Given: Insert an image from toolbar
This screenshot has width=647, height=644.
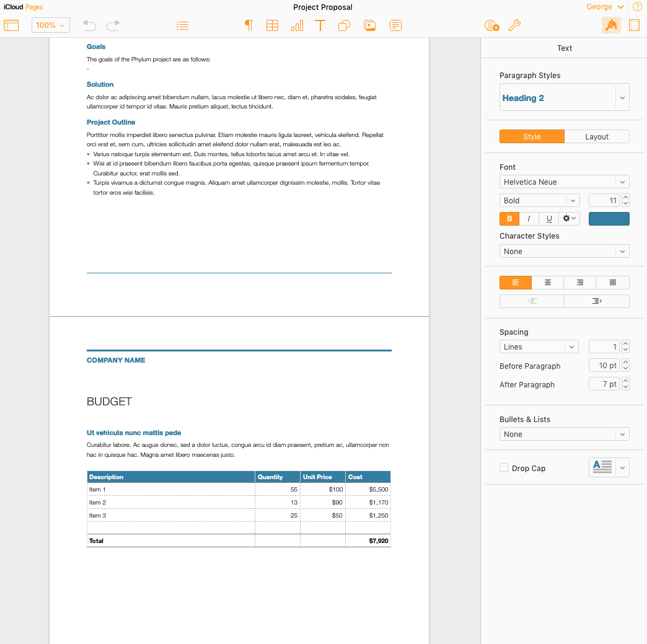Looking at the screenshot, I should 370,25.
